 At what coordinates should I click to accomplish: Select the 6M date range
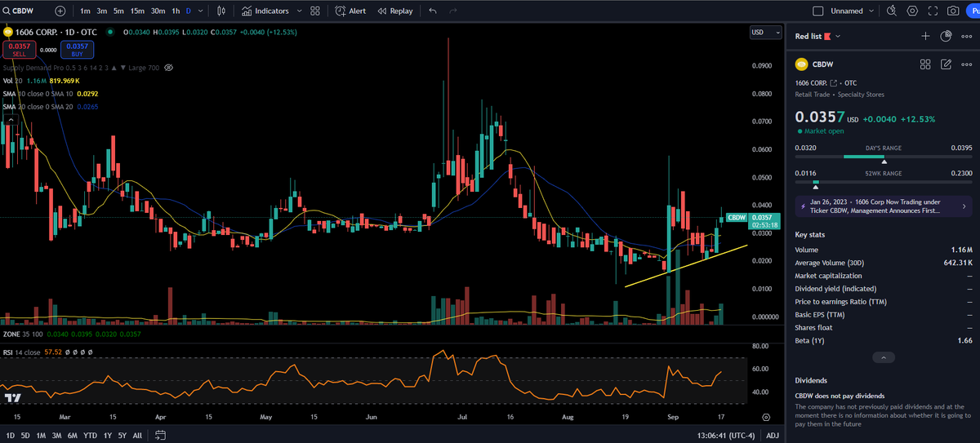pos(73,436)
